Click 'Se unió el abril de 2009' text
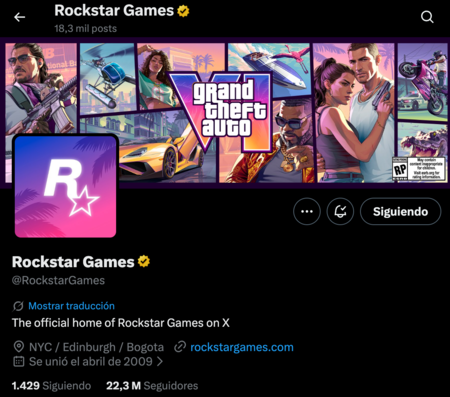The height and width of the screenshot is (397, 450). point(91,361)
